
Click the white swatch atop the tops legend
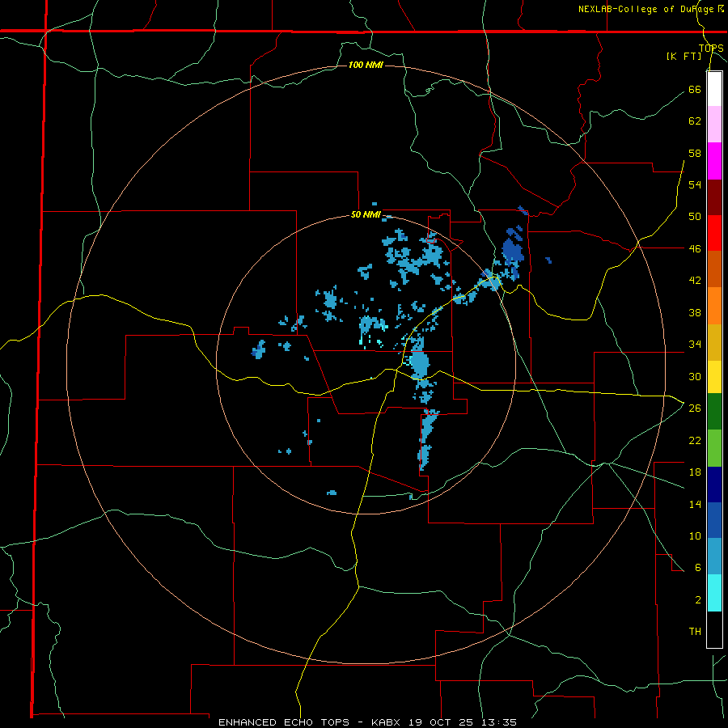click(x=714, y=89)
